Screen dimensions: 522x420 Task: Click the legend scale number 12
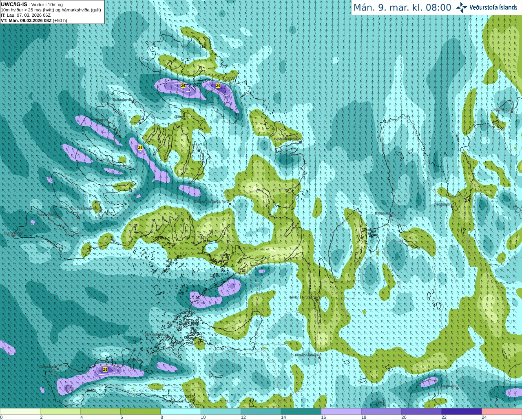pyautogui.click(x=243, y=417)
